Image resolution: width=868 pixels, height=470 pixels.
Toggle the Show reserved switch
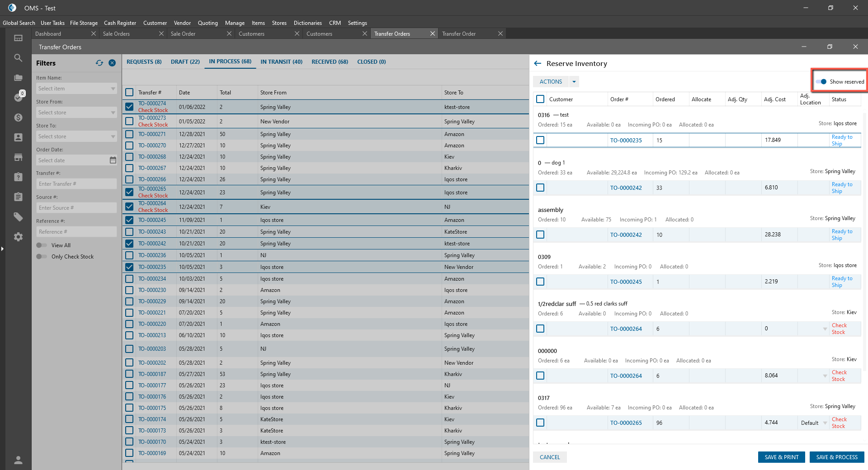[821, 82]
